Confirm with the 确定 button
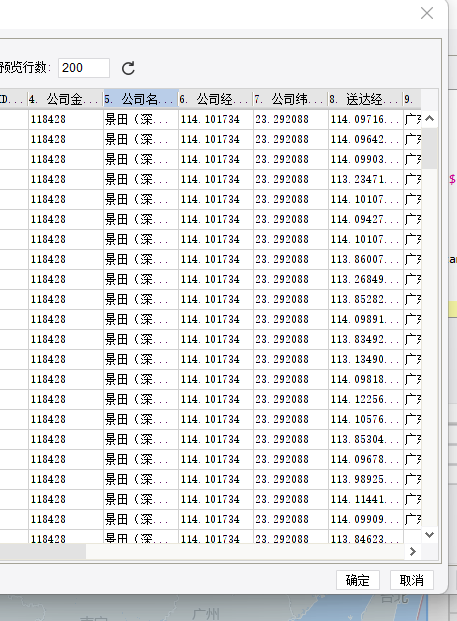The width and height of the screenshot is (457, 621). click(358, 580)
